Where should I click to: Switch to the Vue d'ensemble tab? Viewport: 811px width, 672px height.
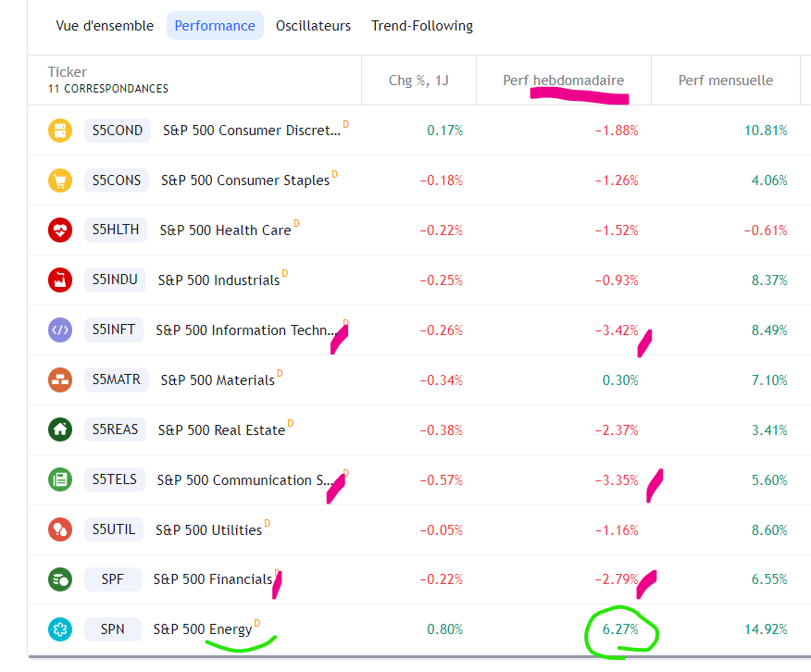105,26
